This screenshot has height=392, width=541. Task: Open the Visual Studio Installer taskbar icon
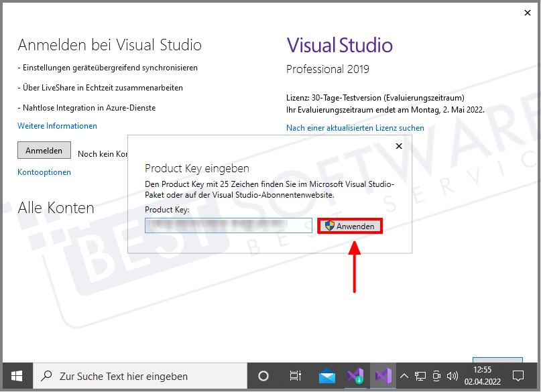(x=355, y=376)
